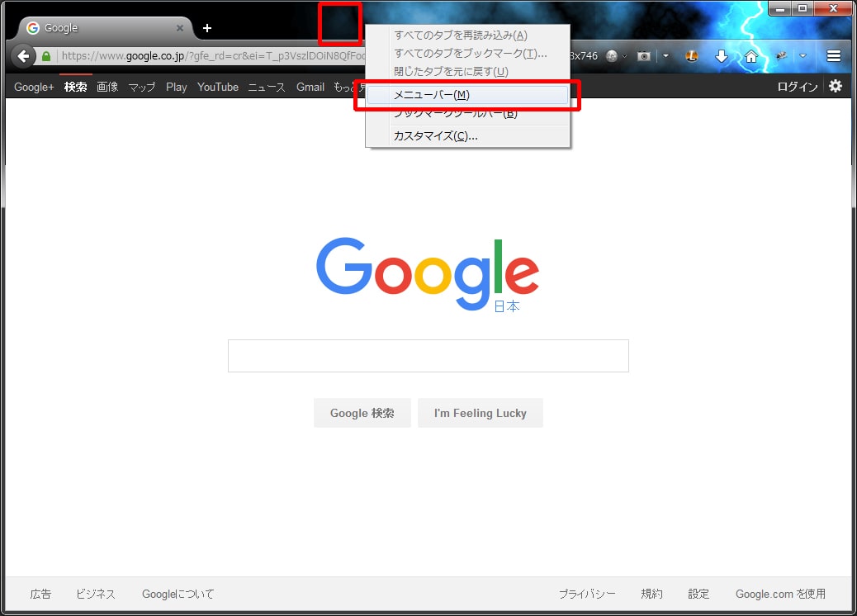This screenshot has height=616, width=857.
Task: Expand the dropdown next to the camera icon
Action: 665,56
